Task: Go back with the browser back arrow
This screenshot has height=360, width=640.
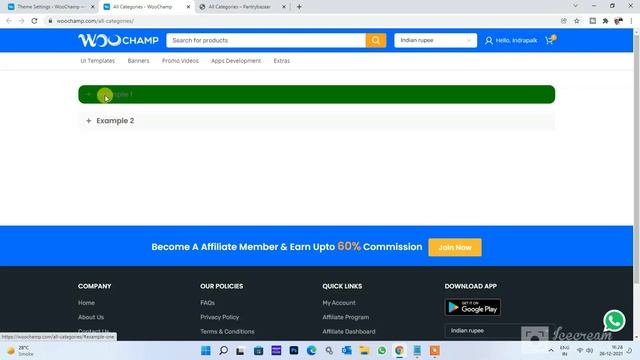Action: pyautogui.click(x=9, y=20)
